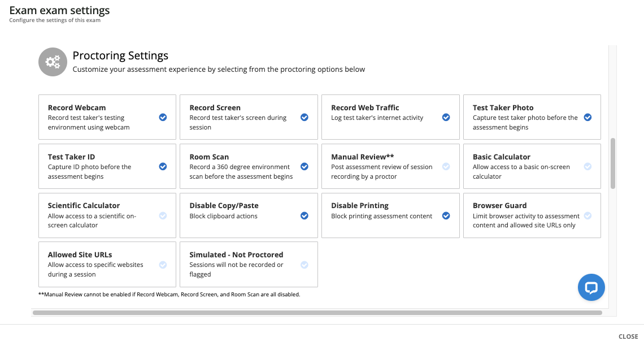Enable the Scientific Calculator checkmark
This screenshot has height=345, width=644.
pos(163,216)
